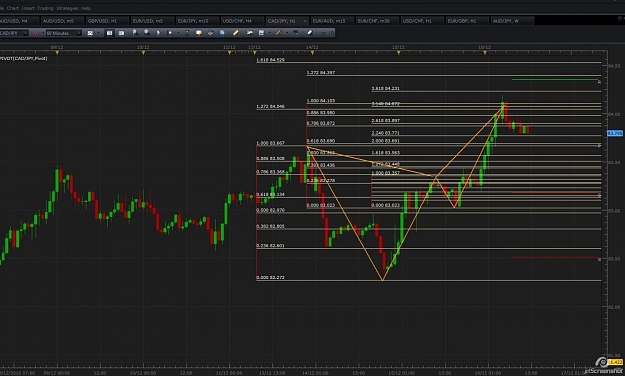The image size is (625, 376).
Task: Expand the arrow beside the save icon
Action: pos(270,33)
